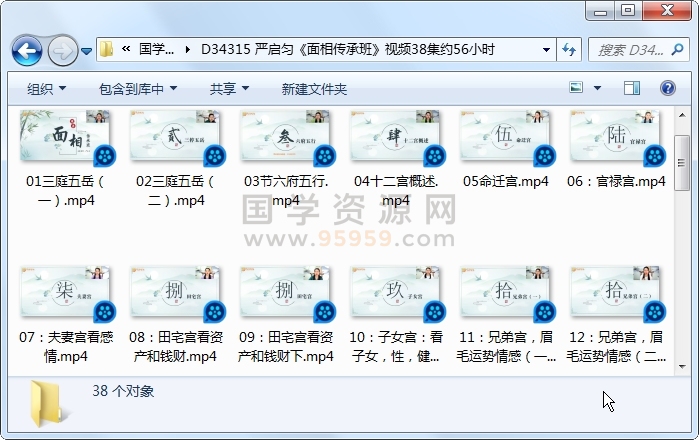Click the media player badge on 06：官禄宫

[654, 156]
